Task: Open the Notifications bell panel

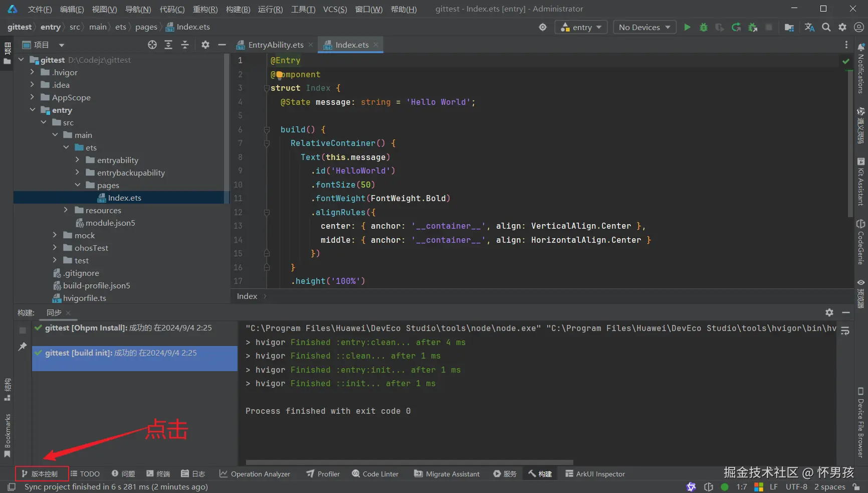Action: (x=861, y=47)
